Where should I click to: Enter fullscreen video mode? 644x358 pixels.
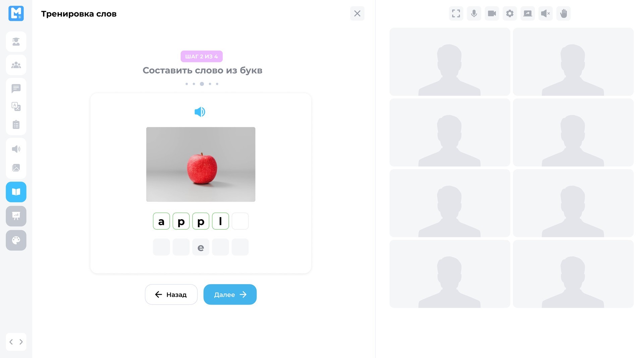456,13
